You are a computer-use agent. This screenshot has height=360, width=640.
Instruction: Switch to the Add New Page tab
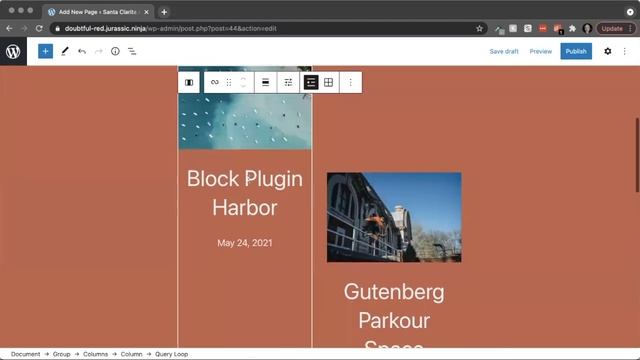[98, 12]
